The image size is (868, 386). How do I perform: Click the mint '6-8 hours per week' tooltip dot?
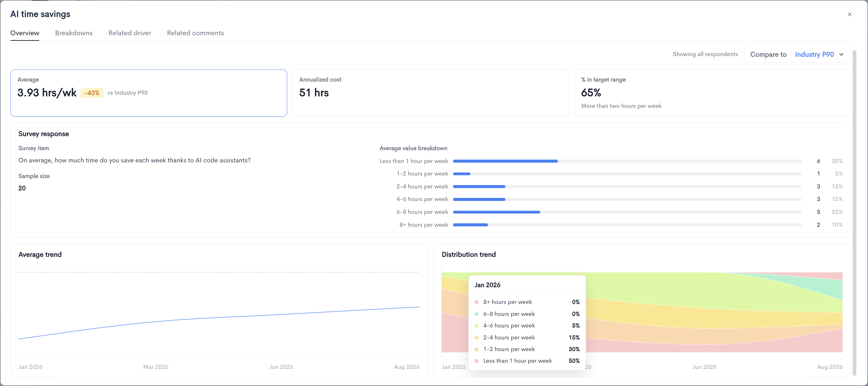tap(477, 314)
